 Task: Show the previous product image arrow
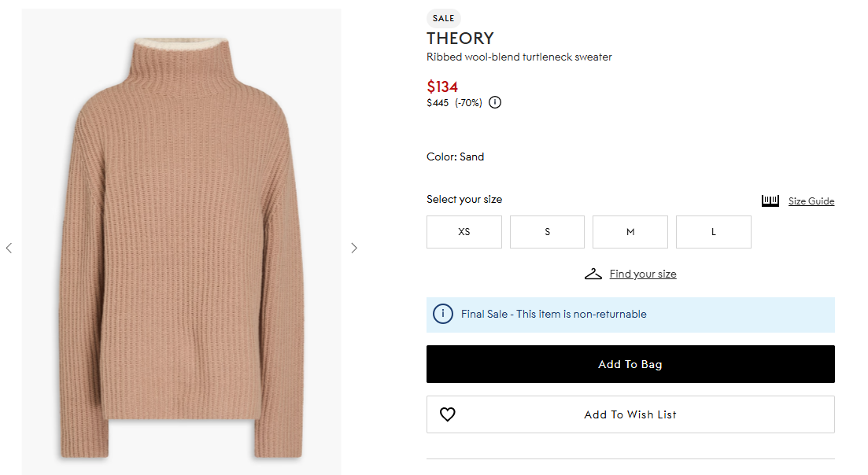click(9, 248)
